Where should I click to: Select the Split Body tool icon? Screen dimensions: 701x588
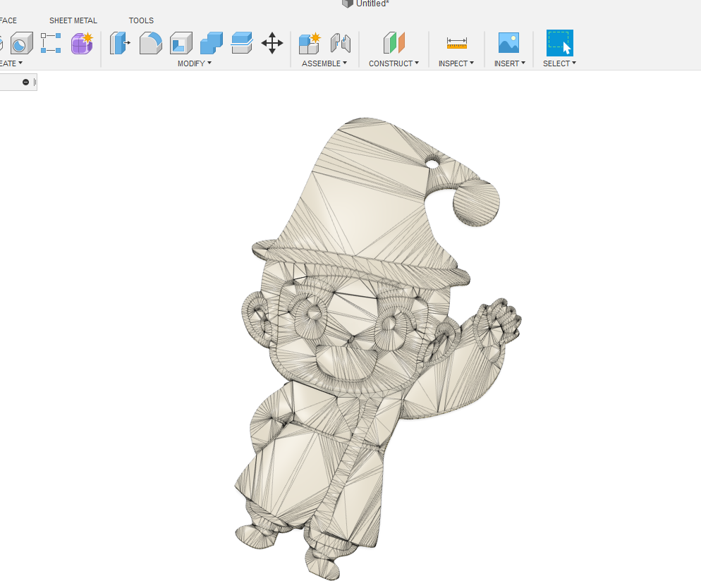click(x=242, y=43)
